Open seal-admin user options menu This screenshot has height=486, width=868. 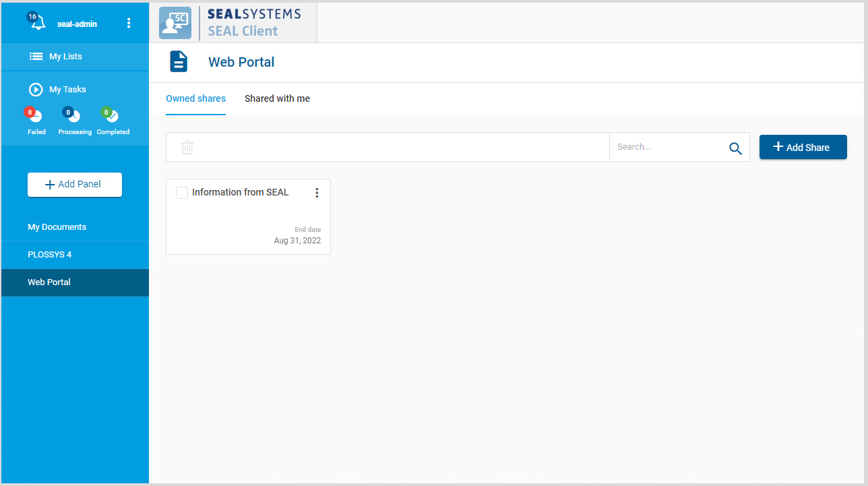coord(129,23)
